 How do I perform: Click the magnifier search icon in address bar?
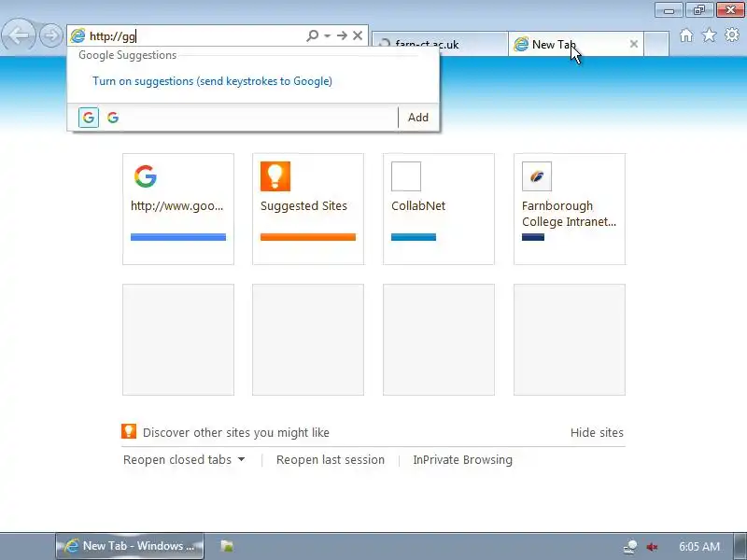pyautogui.click(x=312, y=35)
